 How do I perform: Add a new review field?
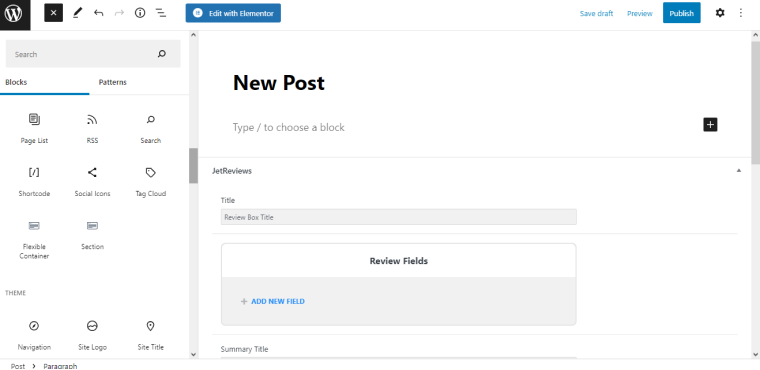point(273,301)
